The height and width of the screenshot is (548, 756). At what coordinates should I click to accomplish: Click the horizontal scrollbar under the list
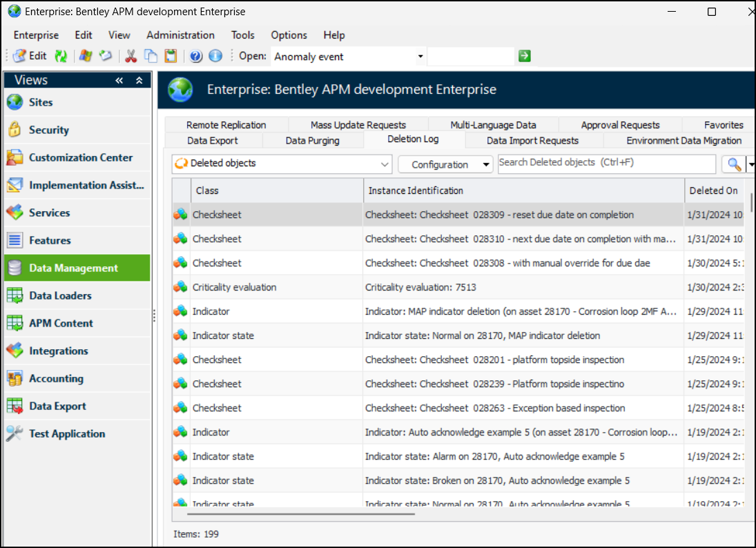pyautogui.click(x=300, y=513)
